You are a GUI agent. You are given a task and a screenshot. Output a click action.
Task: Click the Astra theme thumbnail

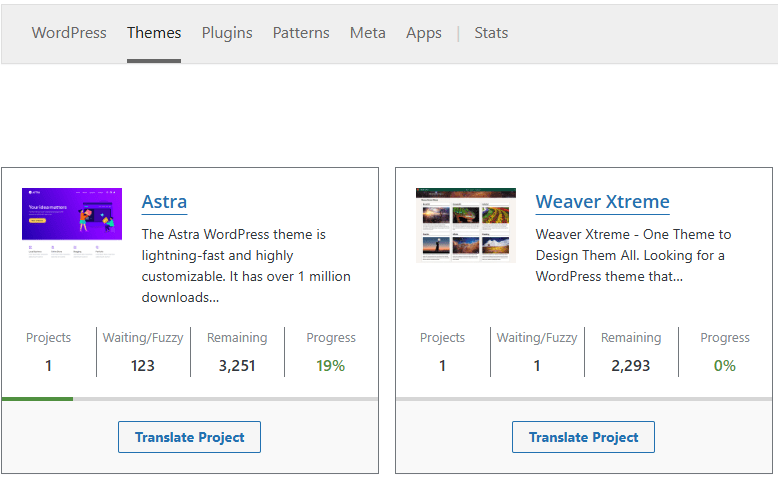[72, 225]
